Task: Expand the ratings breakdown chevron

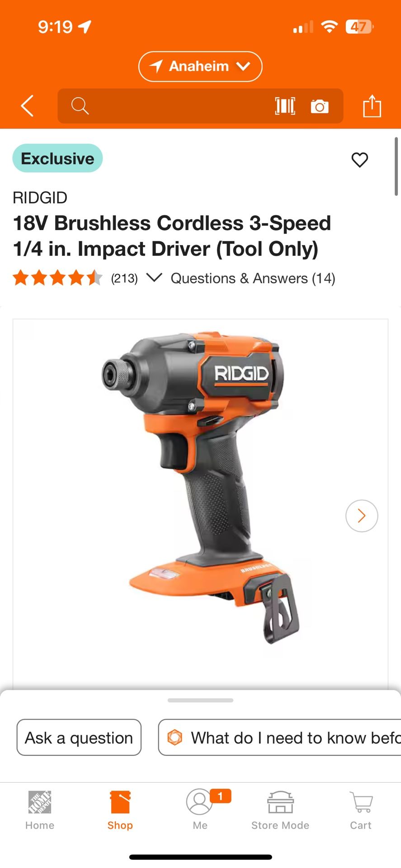Action: click(x=154, y=278)
